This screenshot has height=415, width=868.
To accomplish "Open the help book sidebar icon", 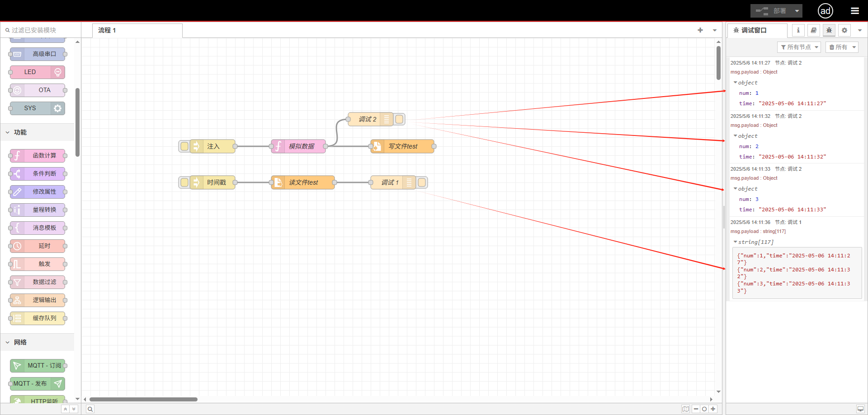I will pyautogui.click(x=813, y=30).
